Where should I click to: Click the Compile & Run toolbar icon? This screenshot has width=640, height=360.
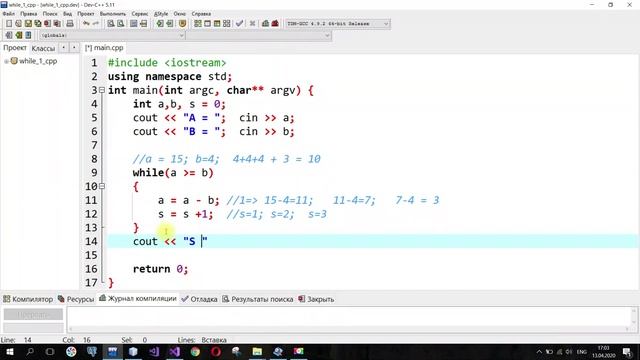click(x=217, y=24)
